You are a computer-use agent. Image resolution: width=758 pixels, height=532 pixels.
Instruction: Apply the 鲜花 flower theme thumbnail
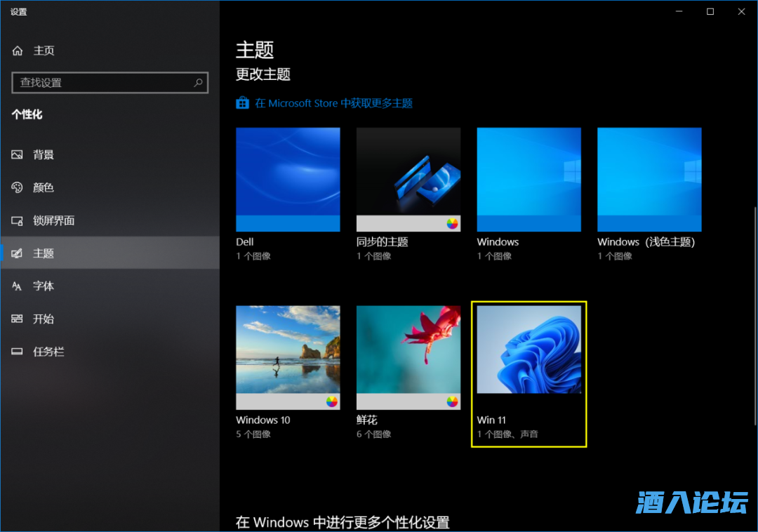click(x=408, y=357)
